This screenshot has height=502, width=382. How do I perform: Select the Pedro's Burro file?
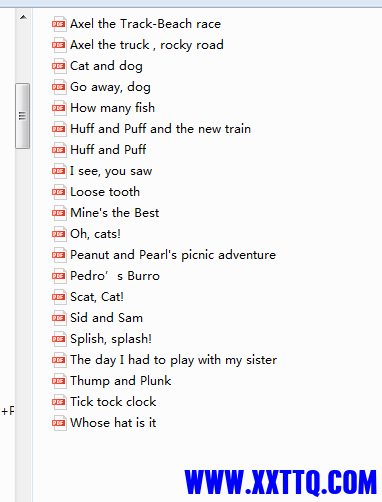[115, 276]
